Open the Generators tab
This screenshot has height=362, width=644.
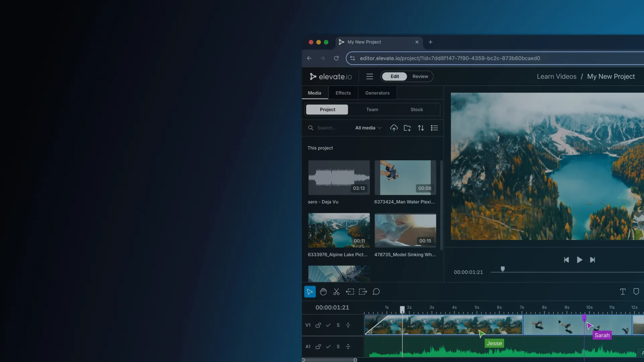(x=377, y=93)
